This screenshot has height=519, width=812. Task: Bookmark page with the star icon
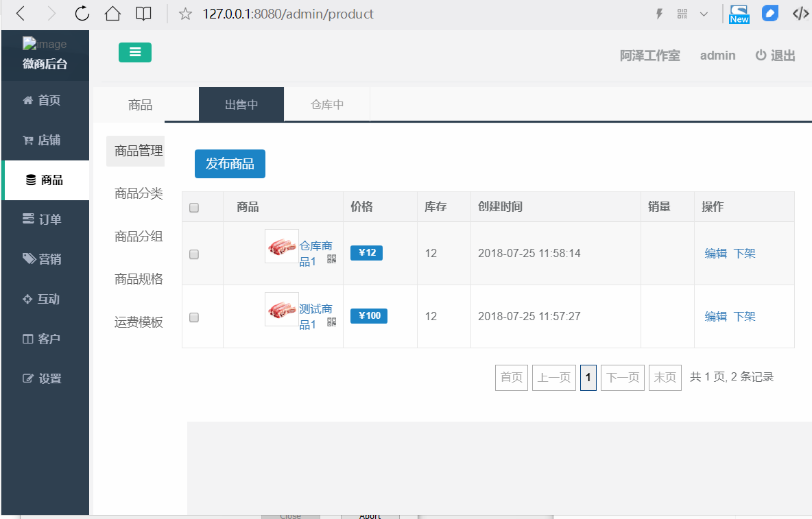[x=185, y=14]
